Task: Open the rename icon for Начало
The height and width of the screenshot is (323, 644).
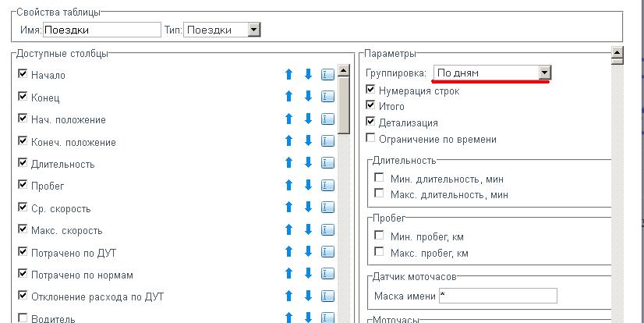Action: pyautogui.click(x=327, y=74)
